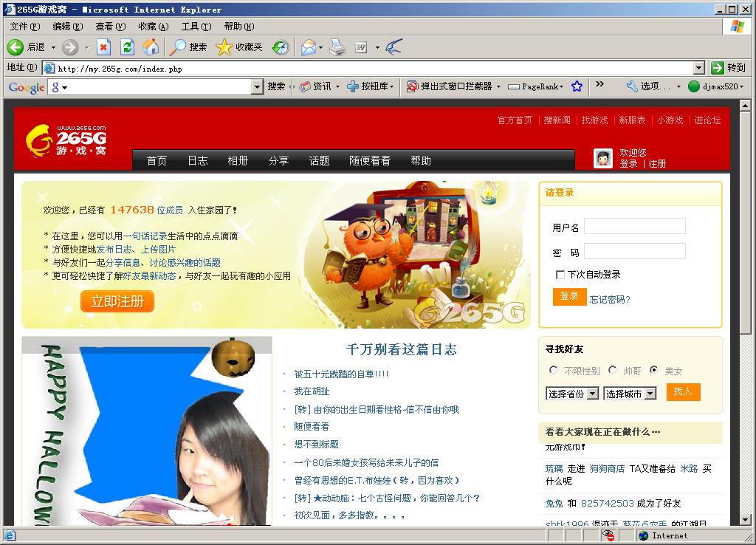Click orange 登录 button in login panel
The height and width of the screenshot is (545, 756).
point(569,297)
